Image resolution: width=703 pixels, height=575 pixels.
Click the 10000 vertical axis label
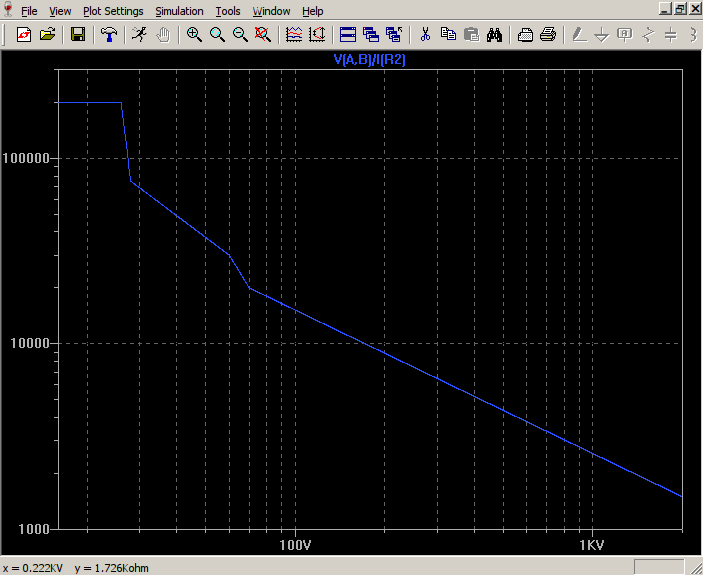(x=29, y=343)
